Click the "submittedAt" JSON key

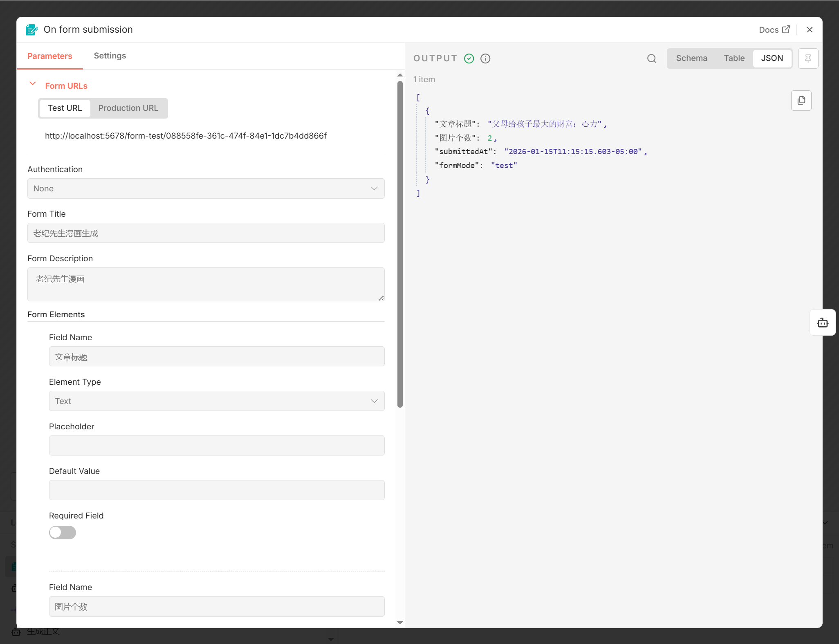coord(464,152)
